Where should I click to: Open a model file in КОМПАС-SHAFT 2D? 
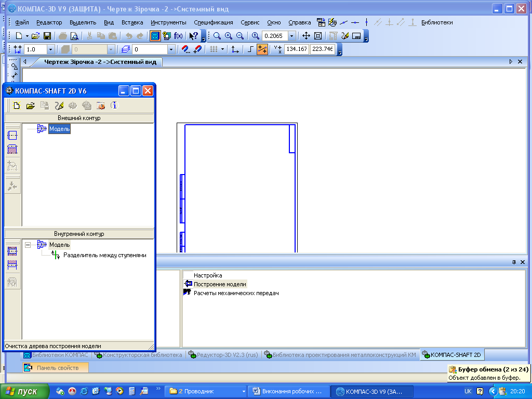pos(31,106)
